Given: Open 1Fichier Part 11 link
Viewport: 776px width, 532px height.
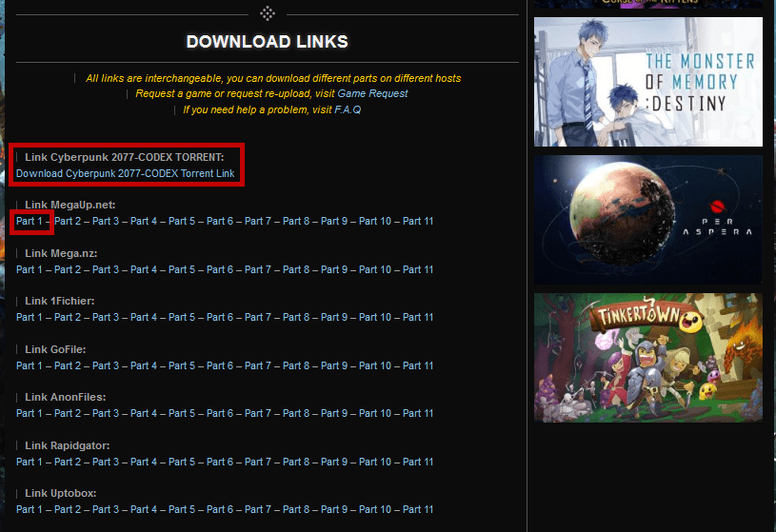Looking at the screenshot, I should click(x=418, y=317).
